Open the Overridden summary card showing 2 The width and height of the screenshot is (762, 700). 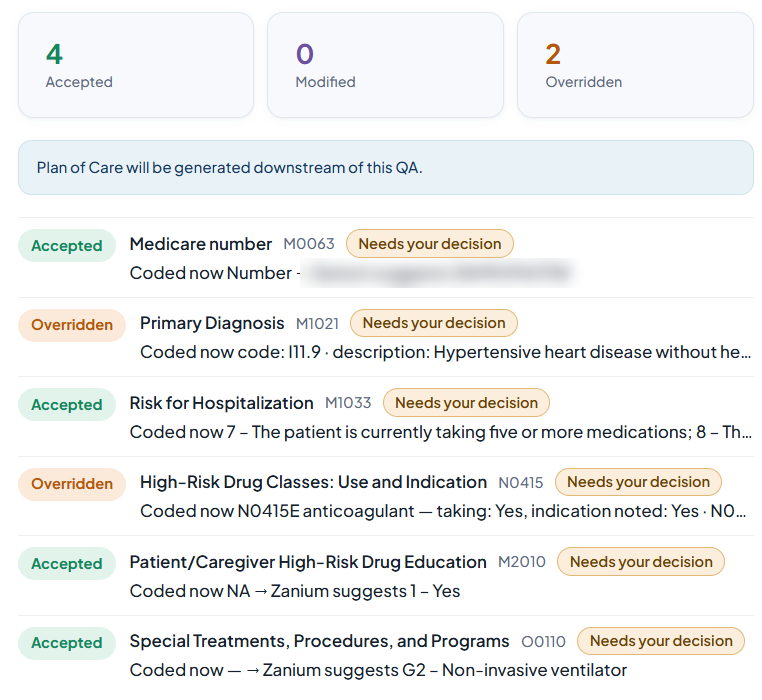click(x=635, y=65)
